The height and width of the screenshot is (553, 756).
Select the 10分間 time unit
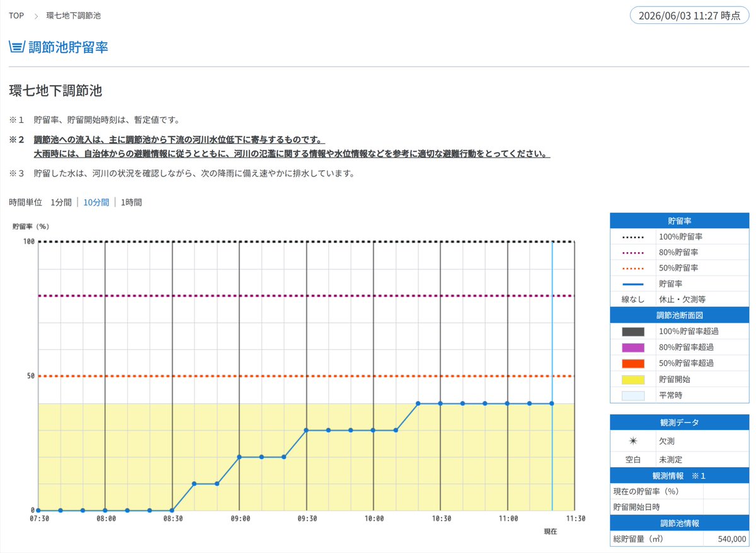(96, 202)
